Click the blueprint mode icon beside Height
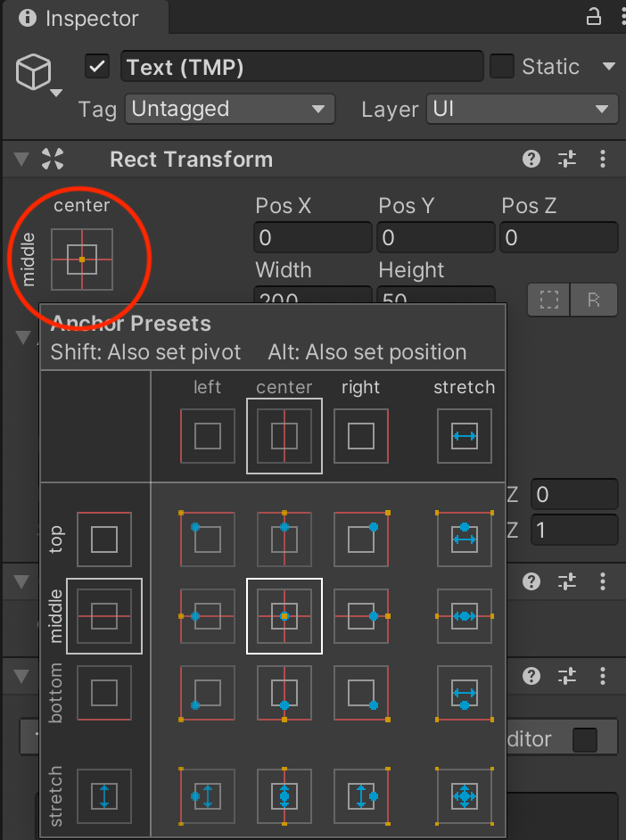The width and height of the screenshot is (626, 840). click(548, 300)
